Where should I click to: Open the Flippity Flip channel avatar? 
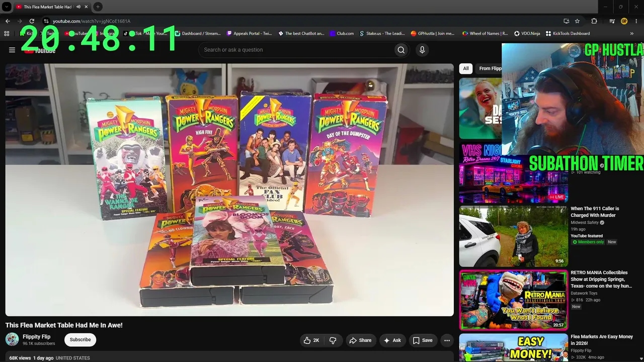pyautogui.click(x=12, y=339)
